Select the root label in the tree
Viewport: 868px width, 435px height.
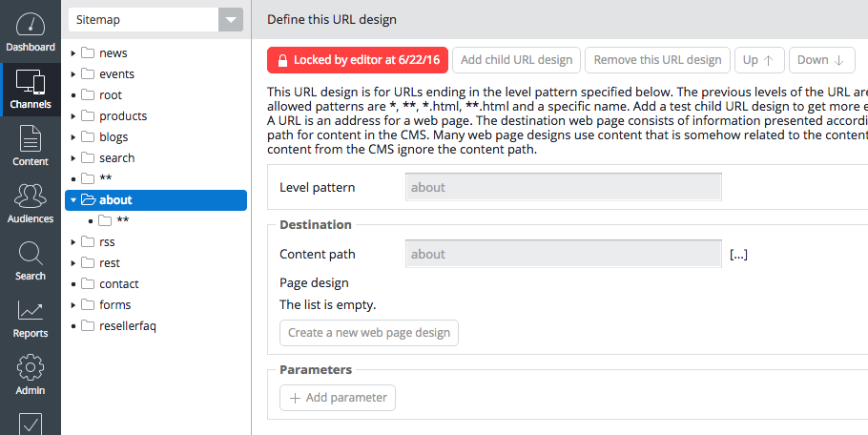[111, 94]
